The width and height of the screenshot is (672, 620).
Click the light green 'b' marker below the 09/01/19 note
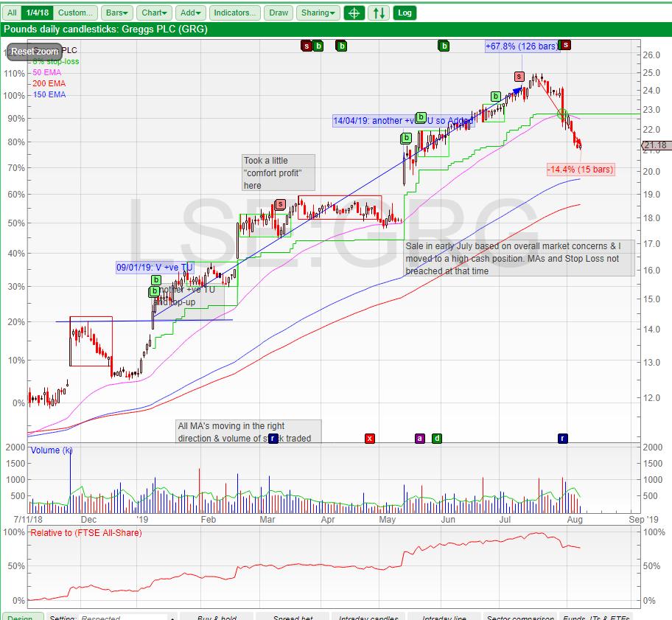coord(156,280)
